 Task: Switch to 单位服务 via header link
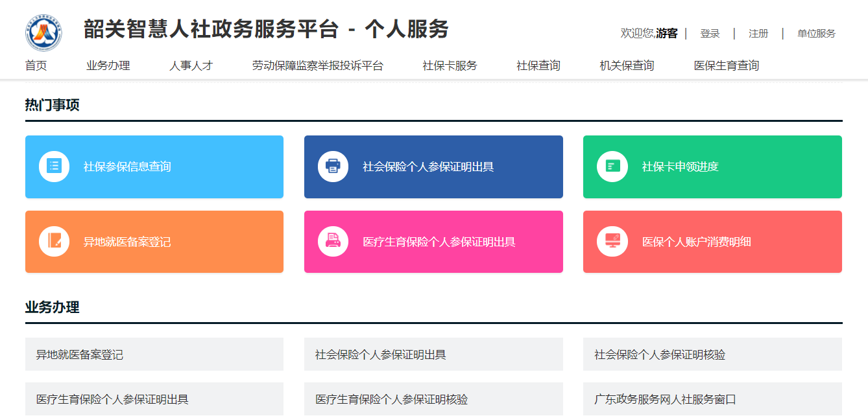click(816, 34)
